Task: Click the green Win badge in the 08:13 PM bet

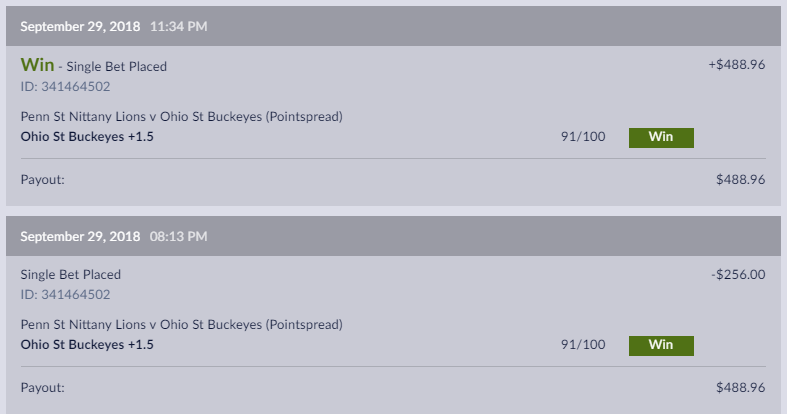Action: click(x=660, y=345)
